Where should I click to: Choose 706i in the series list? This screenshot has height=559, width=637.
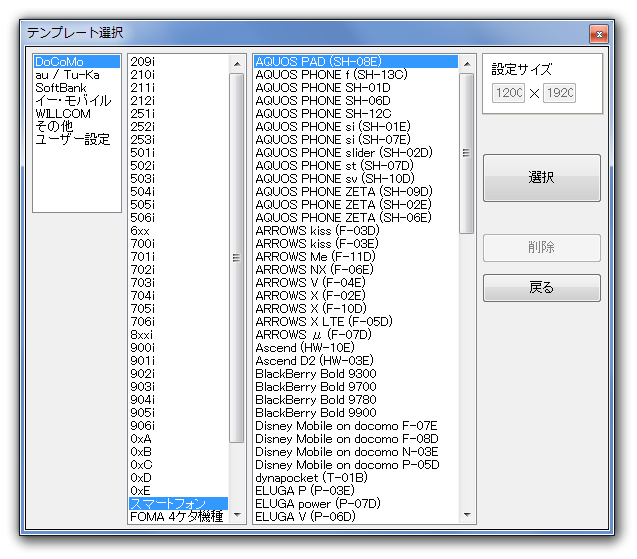178,322
